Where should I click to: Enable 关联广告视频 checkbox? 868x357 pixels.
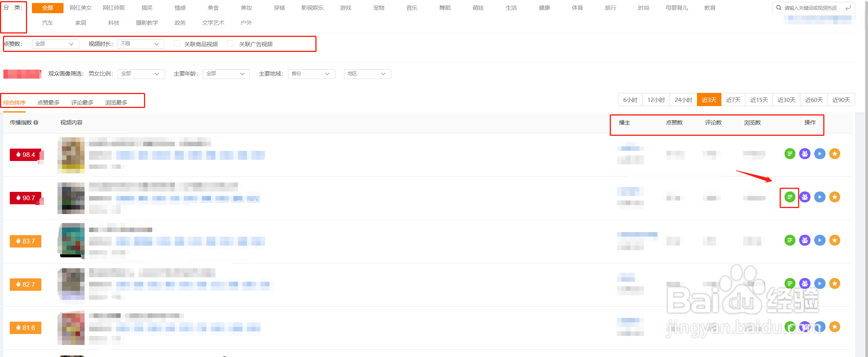click(x=230, y=44)
